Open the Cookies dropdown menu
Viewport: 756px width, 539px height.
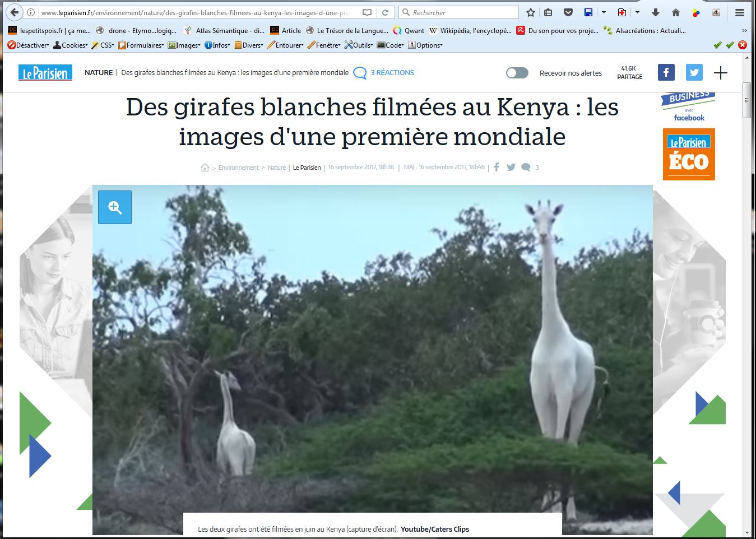click(x=71, y=45)
